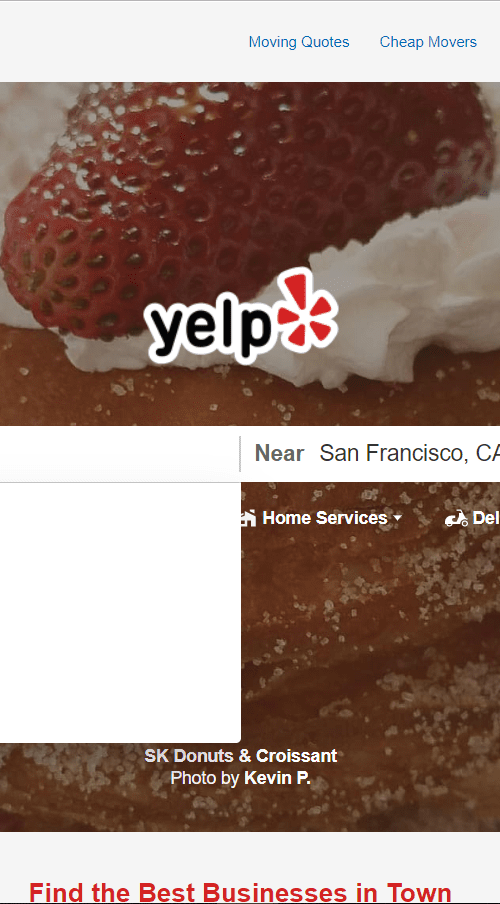Open the Moving Quotes link

click(299, 42)
